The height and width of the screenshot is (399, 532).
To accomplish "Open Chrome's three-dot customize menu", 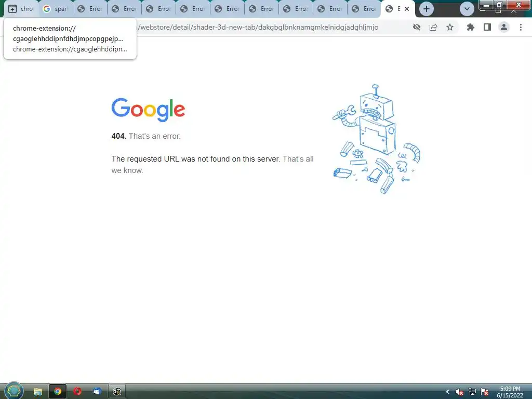I will (x=521, y=27).
